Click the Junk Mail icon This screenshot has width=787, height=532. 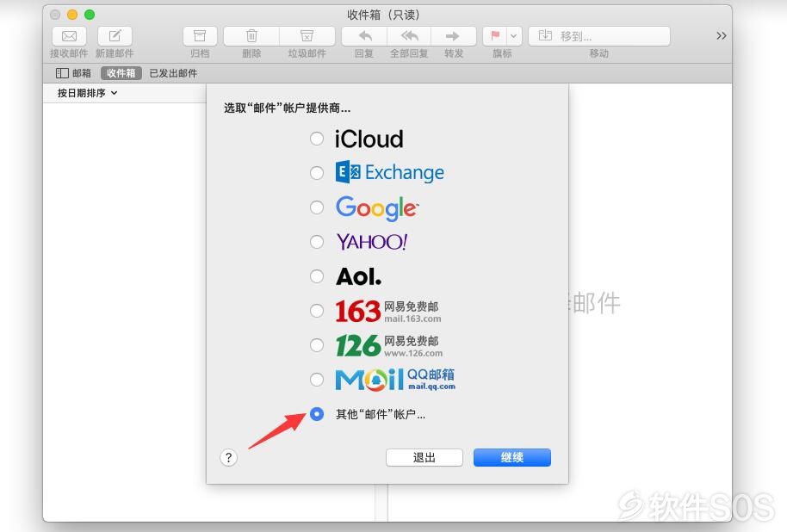point(307,36)
